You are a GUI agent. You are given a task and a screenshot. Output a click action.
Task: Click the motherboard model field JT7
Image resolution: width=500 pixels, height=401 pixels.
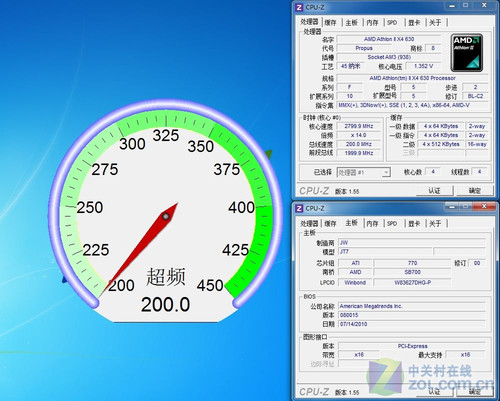pos(385,251)
